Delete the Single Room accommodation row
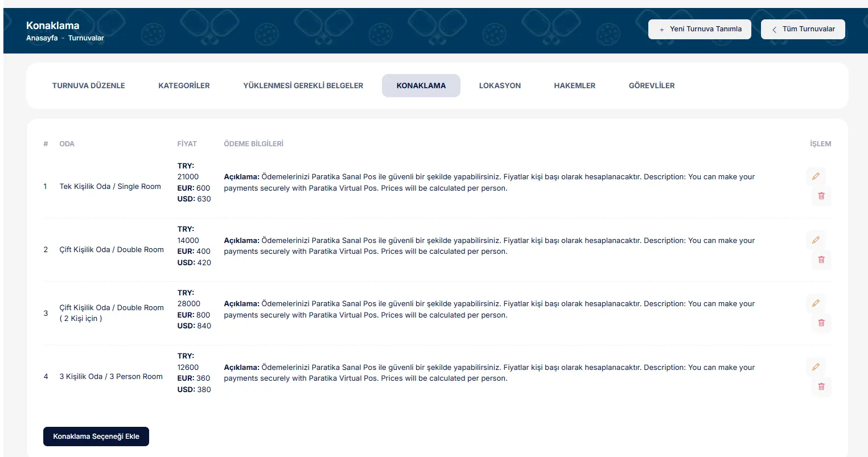The height and width of the screenshot is (457, 868). [821, 196]
